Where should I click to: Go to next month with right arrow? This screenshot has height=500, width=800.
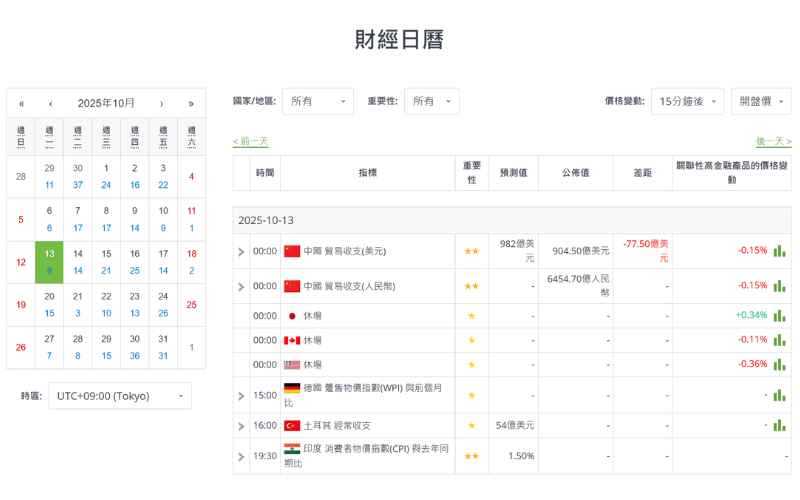(x=161, y=103)
